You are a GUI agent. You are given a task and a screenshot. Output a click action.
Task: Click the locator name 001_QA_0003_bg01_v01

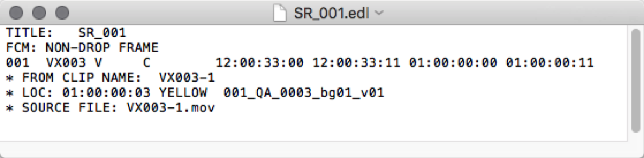click(x=304, y=93)
